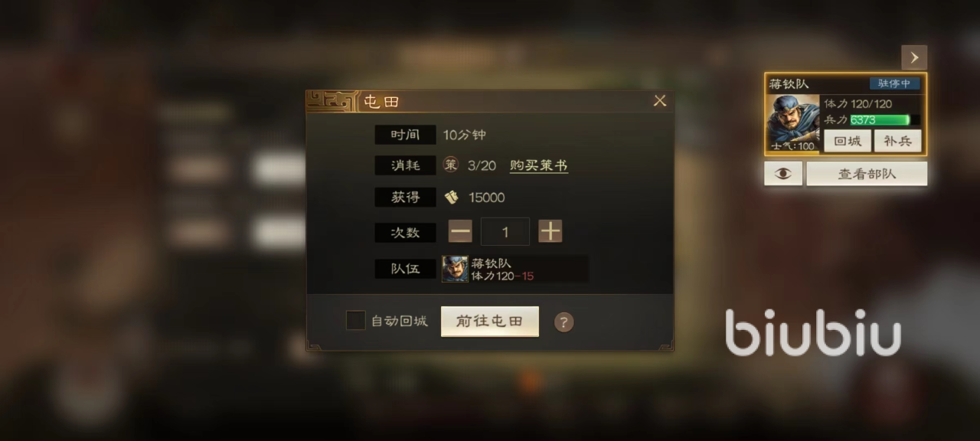Toggle the eye visibility icon
980x441 pixels.
[783, 174]
